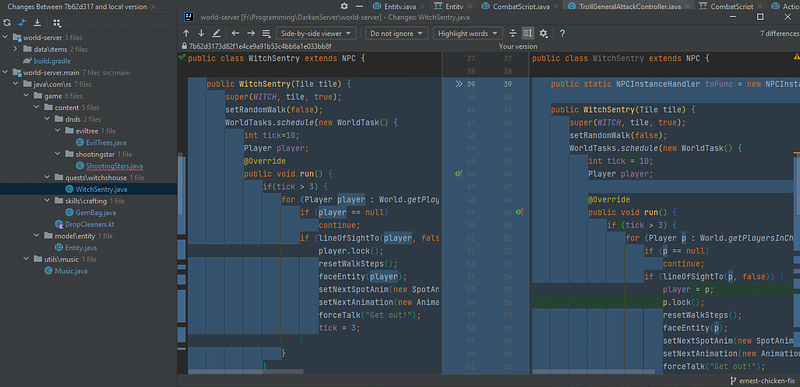The height and width of the screenshot is (387, 800).
Task: Collapse the world-server.main node
Action: pos(6,72)
